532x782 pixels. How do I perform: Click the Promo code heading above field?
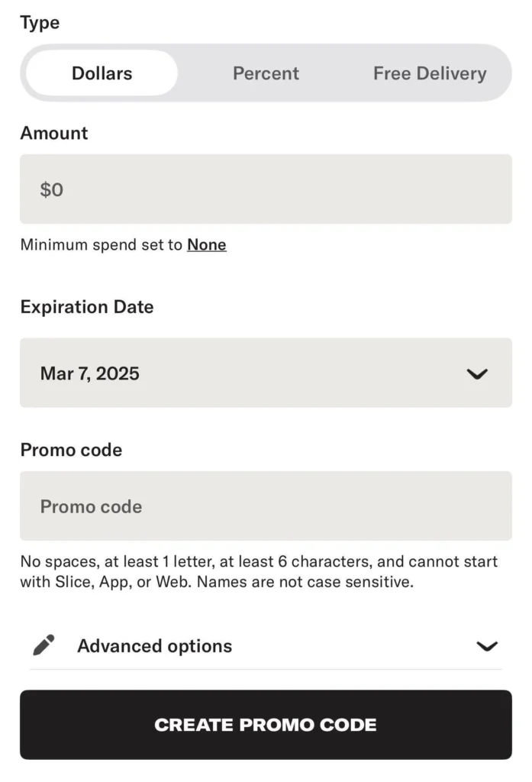pos(71,450)
